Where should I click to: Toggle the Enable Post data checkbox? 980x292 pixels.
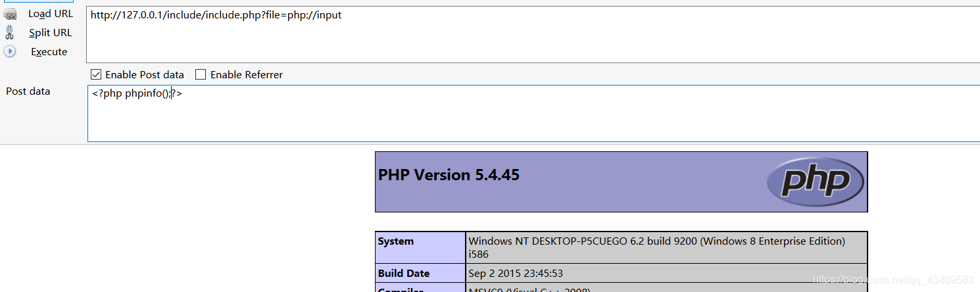point(96,74)
